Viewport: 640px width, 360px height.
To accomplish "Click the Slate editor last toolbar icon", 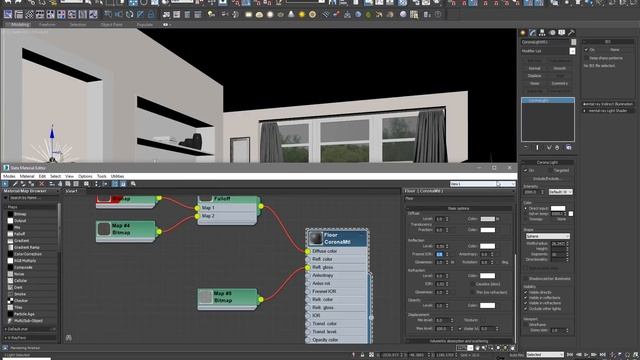I will pyautogui.click(x=133, y=184).
